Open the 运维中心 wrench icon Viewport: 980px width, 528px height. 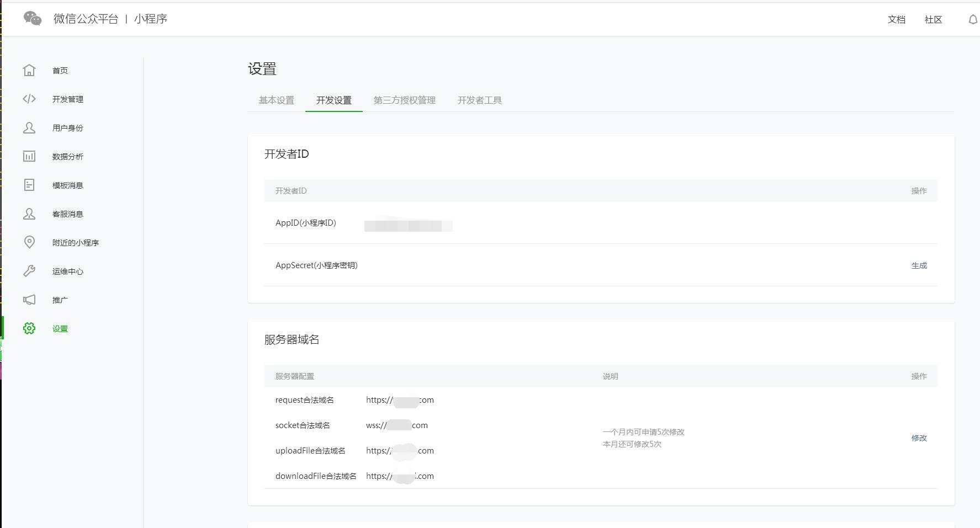tap(29, 271)
